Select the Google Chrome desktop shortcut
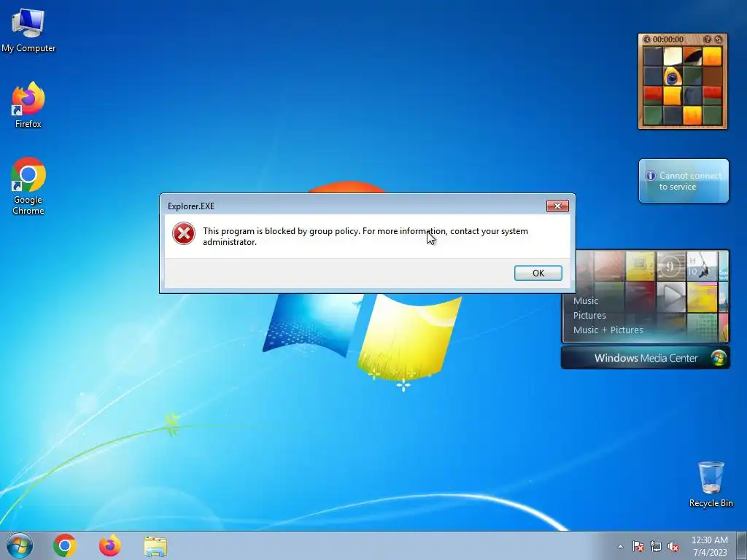This screenshot has width=747, height=560. (28, 186)
